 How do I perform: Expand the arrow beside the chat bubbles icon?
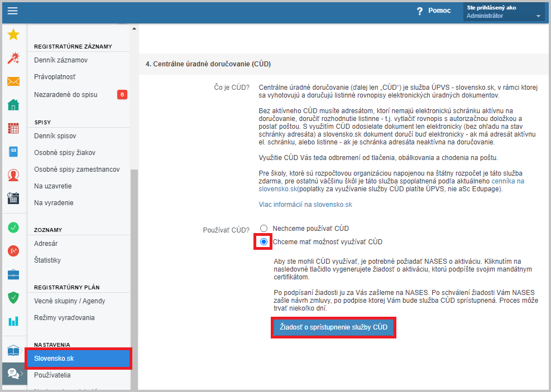(22, 374)
